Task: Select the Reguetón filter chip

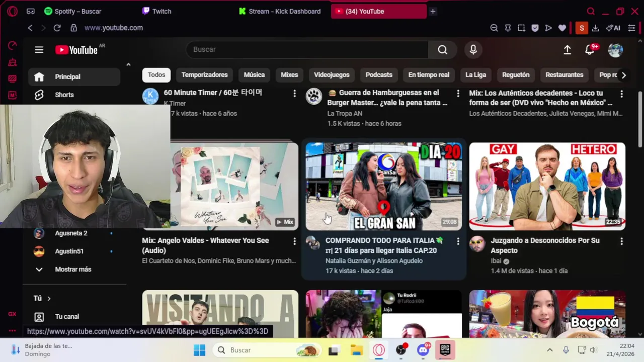Action: click(516, 75)
